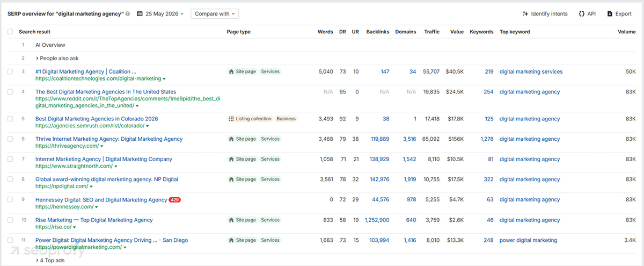This screenshot has width=644, height=266.
Task: Click the Identify intents button
Action: (x=545, y=14)
